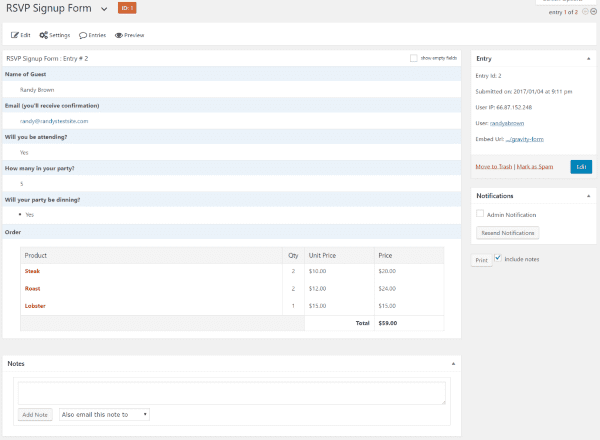Click the Submitted on date text
Screen dimensions: 600x440
pyautogui.click(x=523, y=91)
